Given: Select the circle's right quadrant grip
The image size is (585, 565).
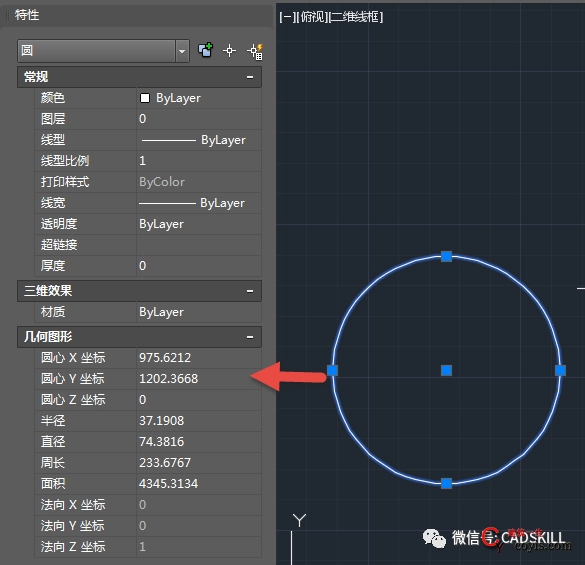Looking at the screenshot, I should tap(560, 371).
